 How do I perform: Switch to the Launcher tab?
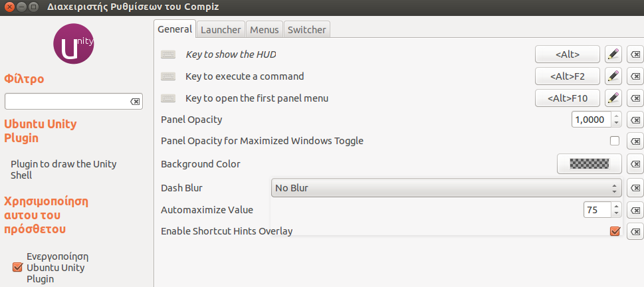click(x=220, y=29)
